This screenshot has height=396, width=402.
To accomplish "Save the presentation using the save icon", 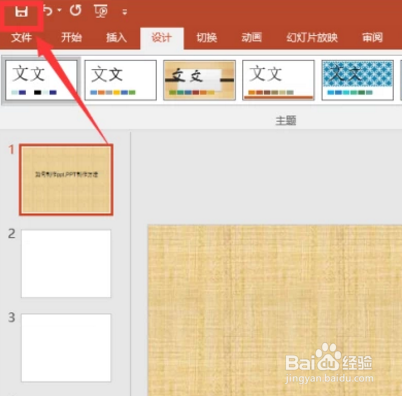I will 21,12.
